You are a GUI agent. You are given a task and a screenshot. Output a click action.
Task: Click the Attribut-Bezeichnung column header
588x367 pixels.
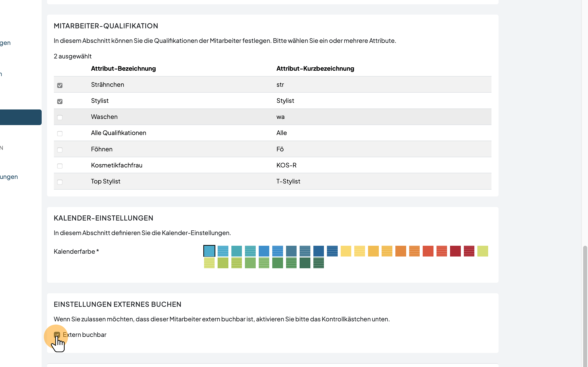pyautogui.click(x=123, y=68)
